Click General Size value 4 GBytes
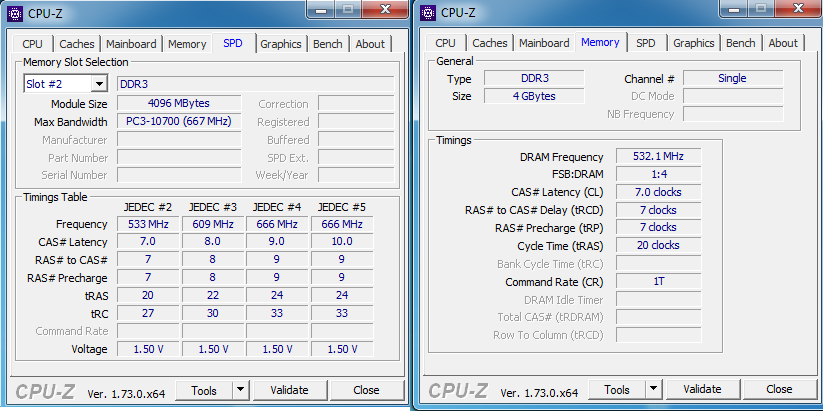The image size is (823, 412). pyautogui.click(x=534, y=96)
